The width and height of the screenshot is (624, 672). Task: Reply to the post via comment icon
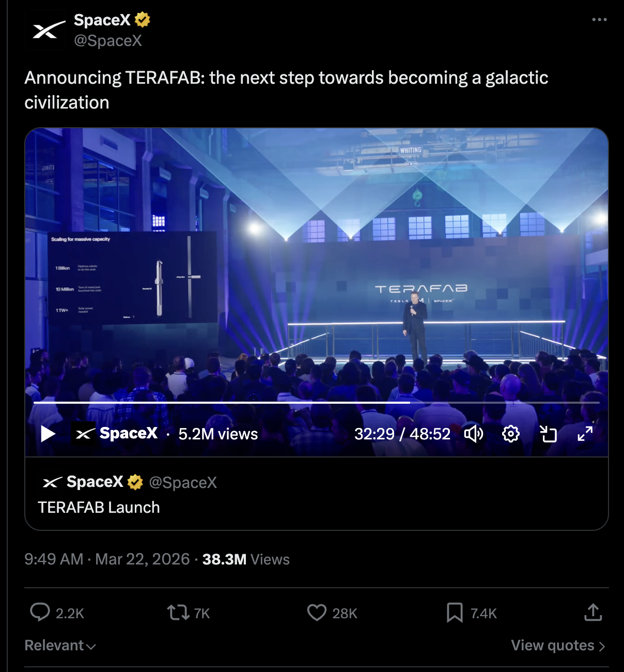click(x=40, y=613)
